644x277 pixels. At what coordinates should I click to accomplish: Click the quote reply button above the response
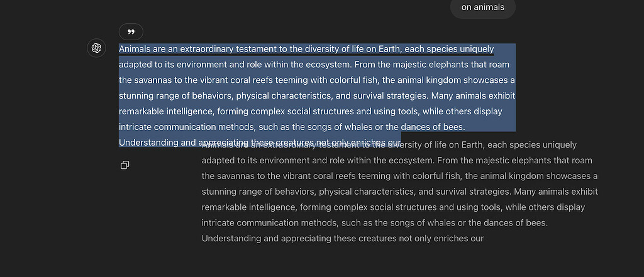pyautogui.click(x=131, y=31)
